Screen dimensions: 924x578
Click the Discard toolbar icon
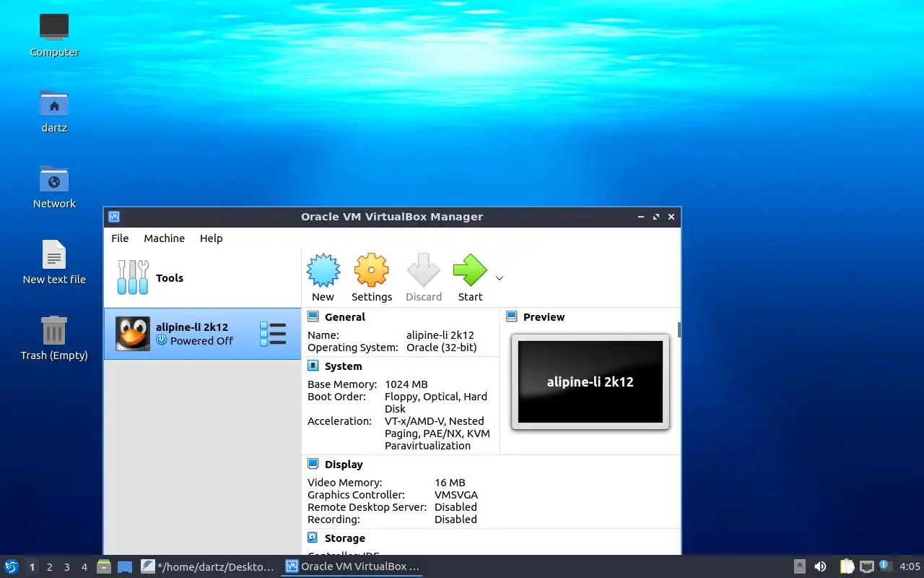tap(423, 271)
